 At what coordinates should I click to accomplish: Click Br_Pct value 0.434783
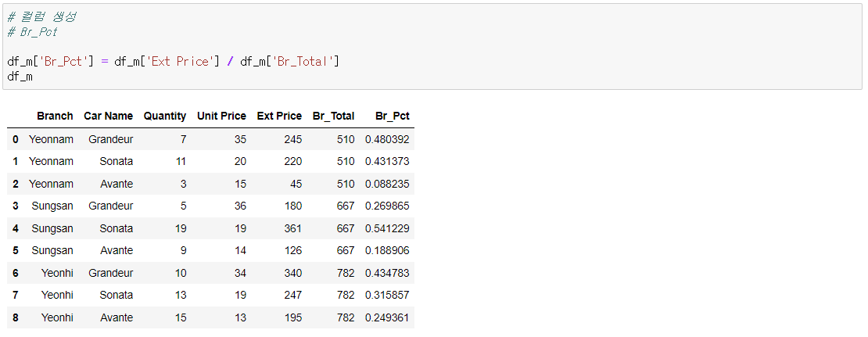(x=388, y=274)
